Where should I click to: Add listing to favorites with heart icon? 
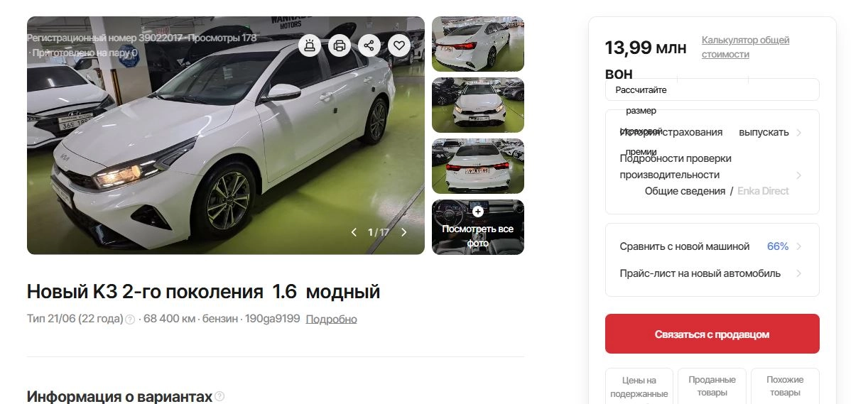[399, 46]
